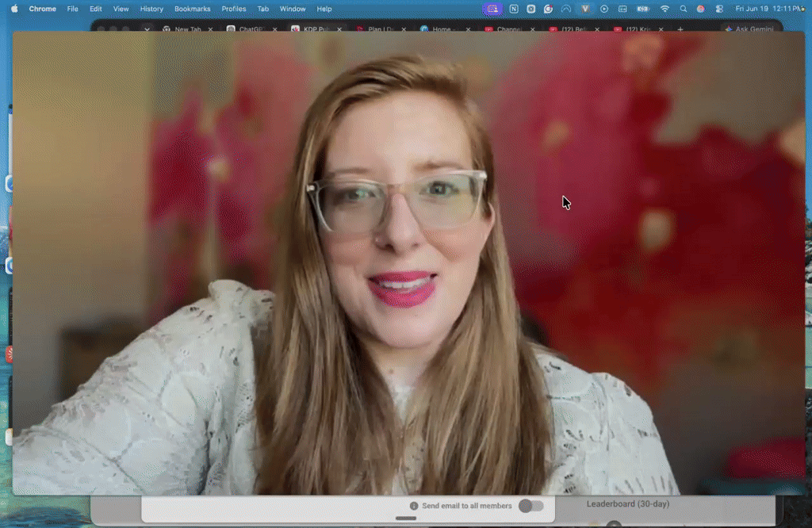The height and width of the screenshot is (528, 812).
Task: Click the Grammarly menu bar icon
Action: [x=548, y=9]
